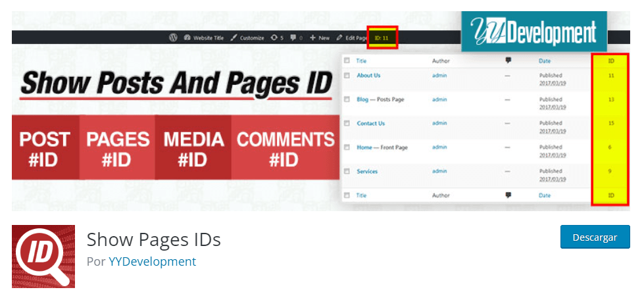Image resolution: width=644 pixels, height=296 pixels.
Task: Click the COMMENTS #ID red block
Action: [x=285, y=147]
